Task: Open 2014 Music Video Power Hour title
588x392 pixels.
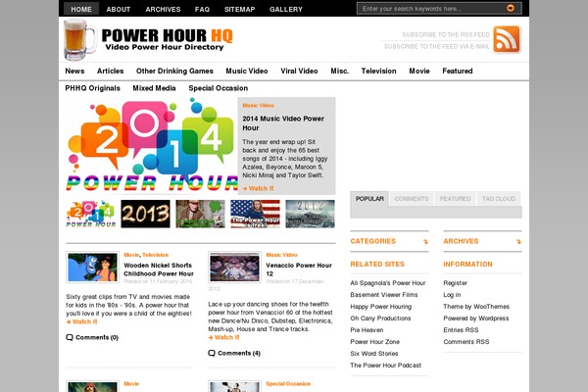Action: click(283, 123)
